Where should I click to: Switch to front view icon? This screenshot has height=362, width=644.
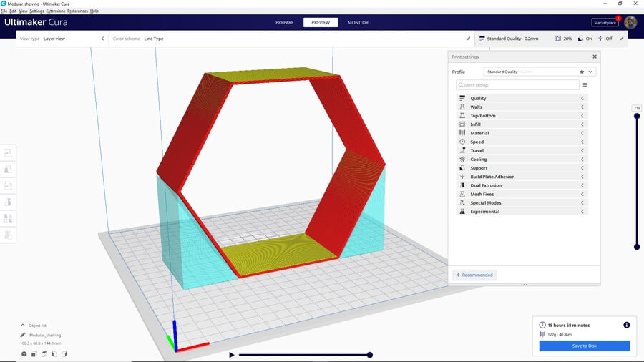(x=34, y=354)
